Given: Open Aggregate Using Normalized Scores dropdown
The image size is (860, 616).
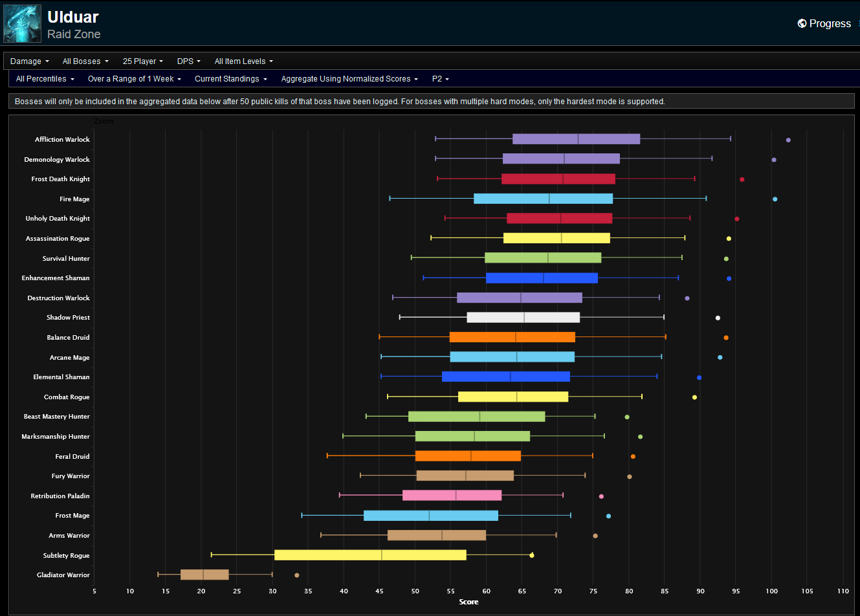Looking at the screenshot, I should pos(349,79).
